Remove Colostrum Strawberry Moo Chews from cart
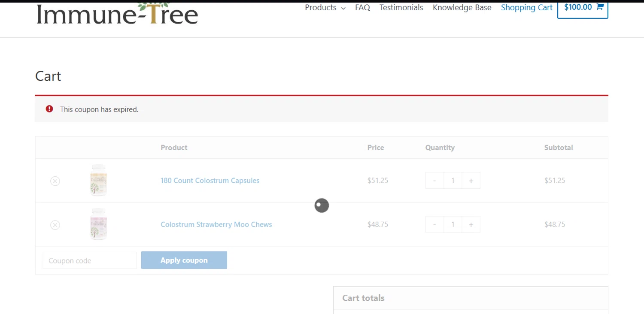Image resolution: width=644 pixels, height=314 pixels. 55,225
